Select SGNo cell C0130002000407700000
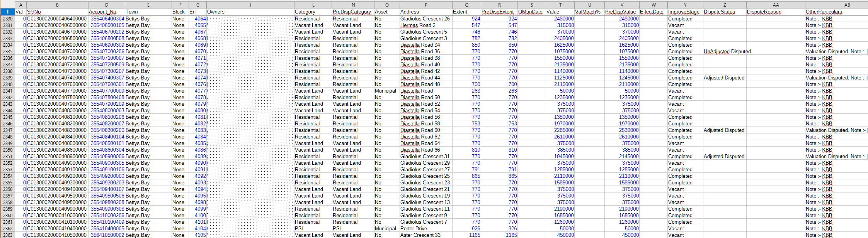868x238 pixels. tap(57, 91)
